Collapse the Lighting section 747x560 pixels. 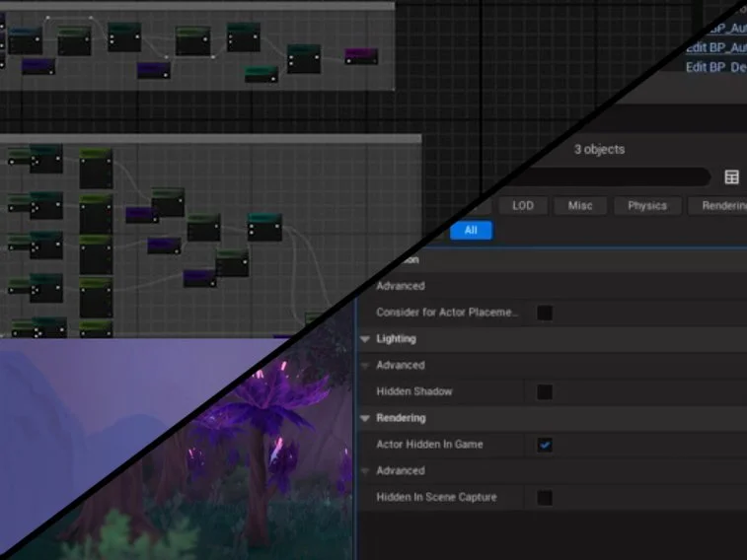[x=365, y=339]
